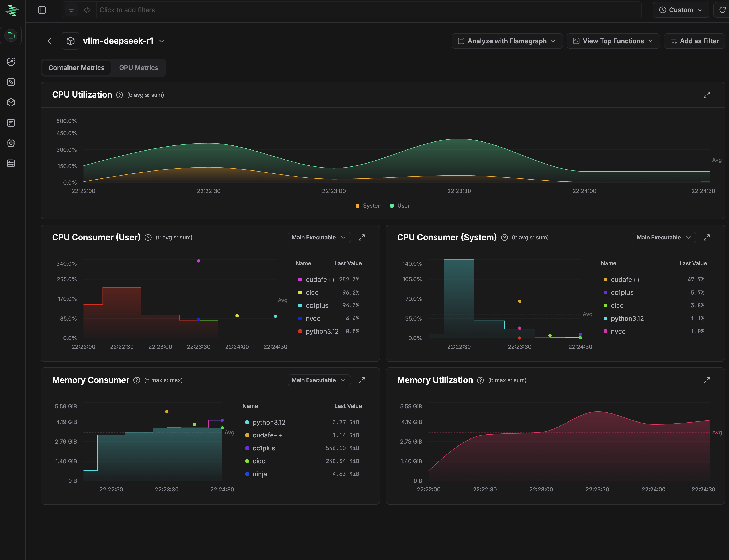
Task: Switch to code-based filter input mode
Action: 87,10
